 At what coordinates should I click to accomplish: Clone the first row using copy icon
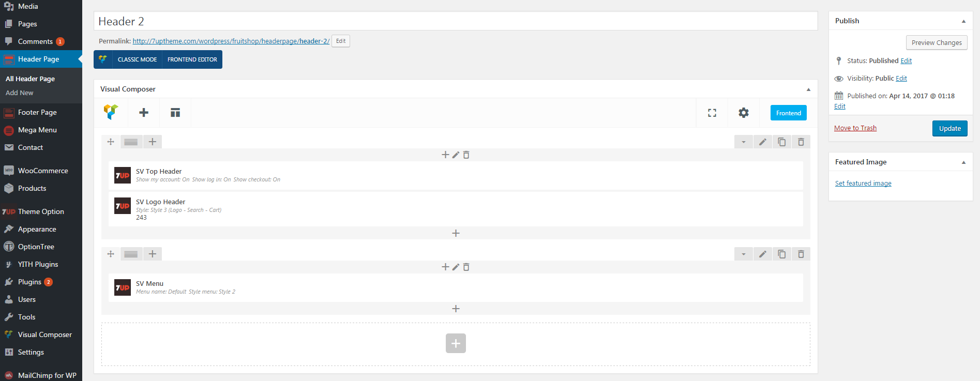pyautogui.click(x=782, y=142)
